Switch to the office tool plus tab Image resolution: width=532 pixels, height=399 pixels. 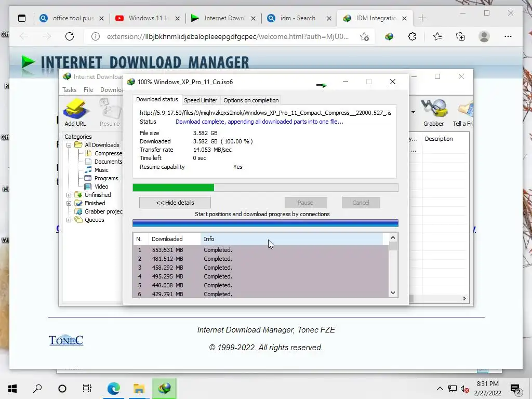point(72,18)
